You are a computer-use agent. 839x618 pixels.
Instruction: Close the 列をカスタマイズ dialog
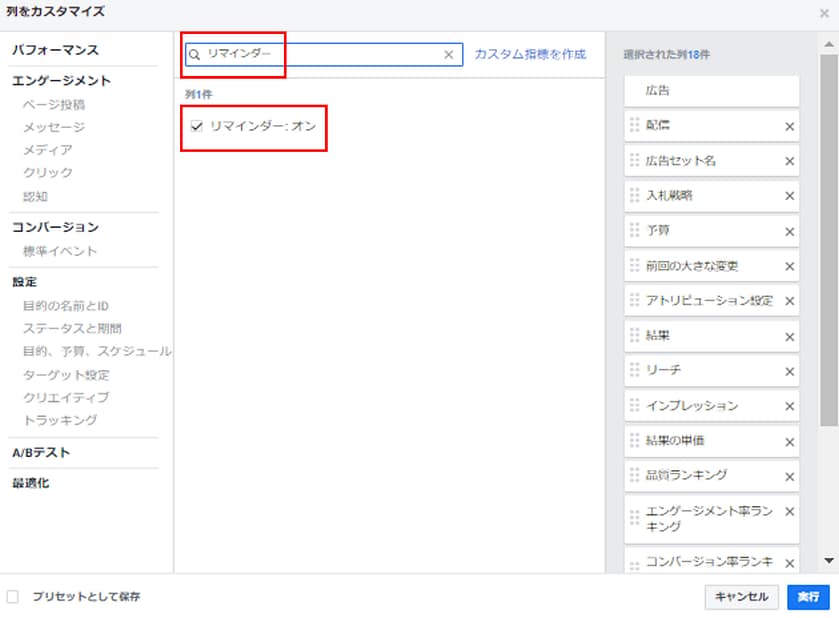point(824,13)
